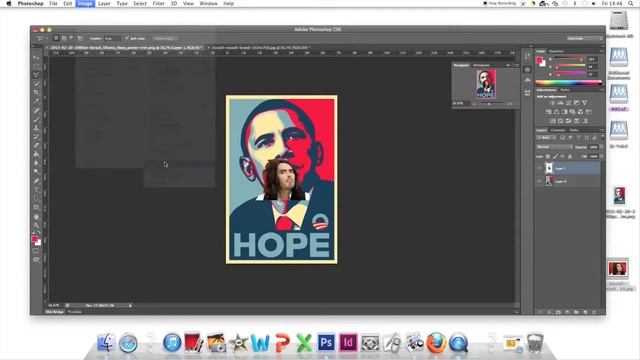The width and height of the screenshot is (640, 360).
Task: Toggle Lock image pixels
Action: 555,156
